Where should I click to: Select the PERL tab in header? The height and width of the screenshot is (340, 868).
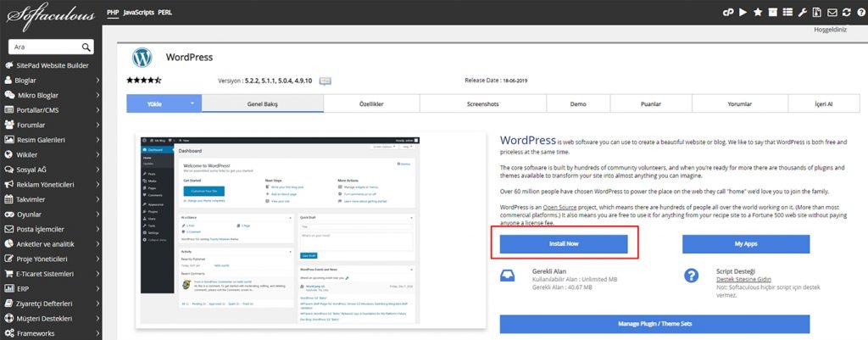click(x=165, y=12)
